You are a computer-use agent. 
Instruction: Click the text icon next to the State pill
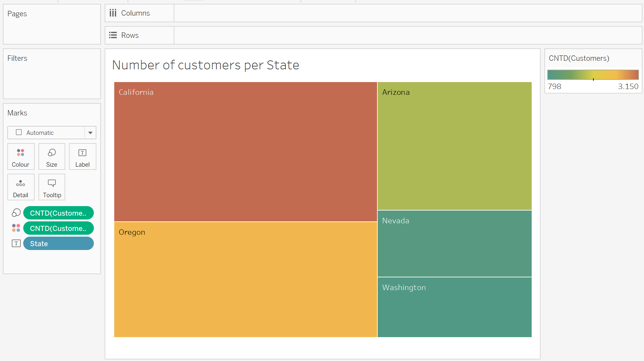16,243
